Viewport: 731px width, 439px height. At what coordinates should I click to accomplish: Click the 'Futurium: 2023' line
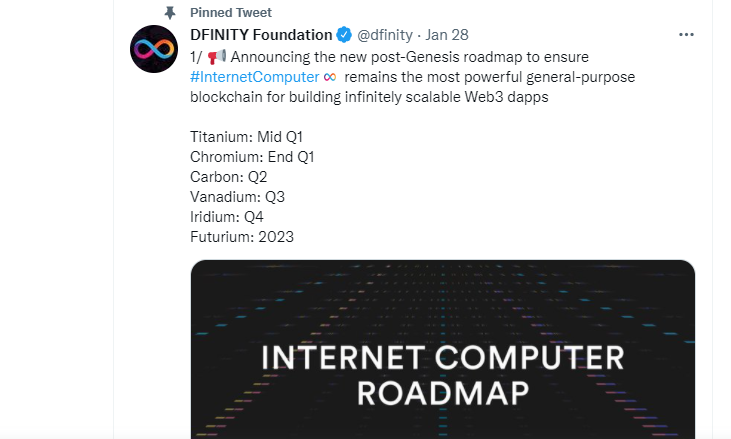[242, 237]
